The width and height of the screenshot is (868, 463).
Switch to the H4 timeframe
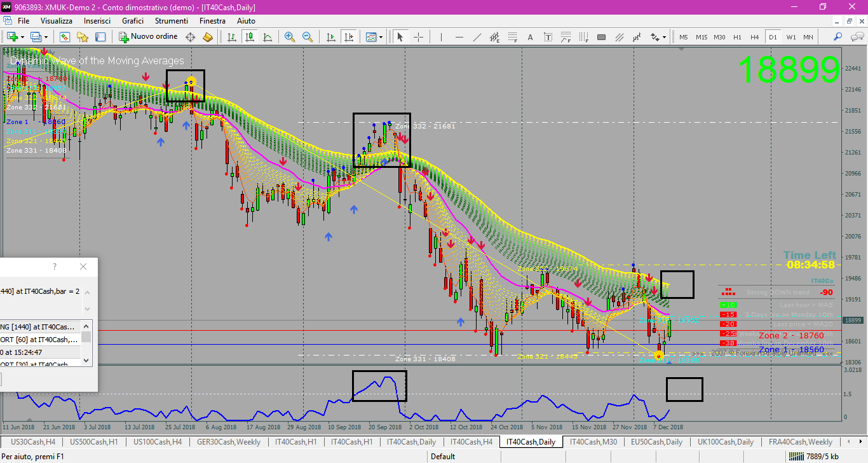(755, 37)
